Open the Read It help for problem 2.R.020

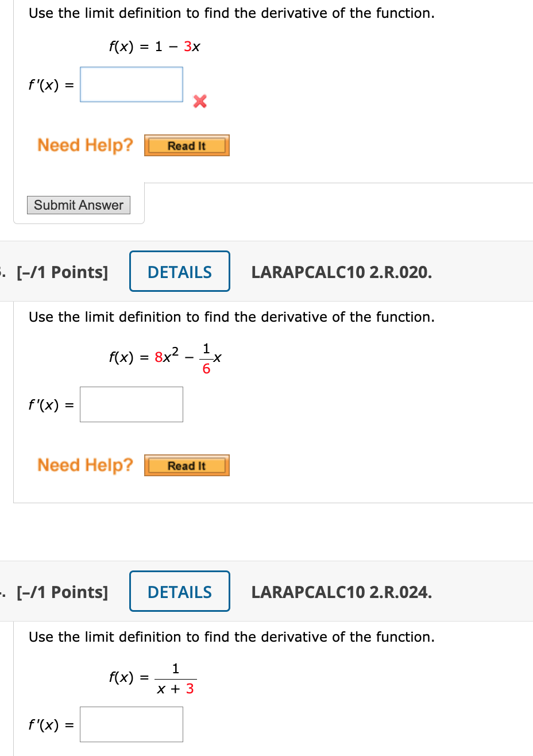[x=186, y=465]
